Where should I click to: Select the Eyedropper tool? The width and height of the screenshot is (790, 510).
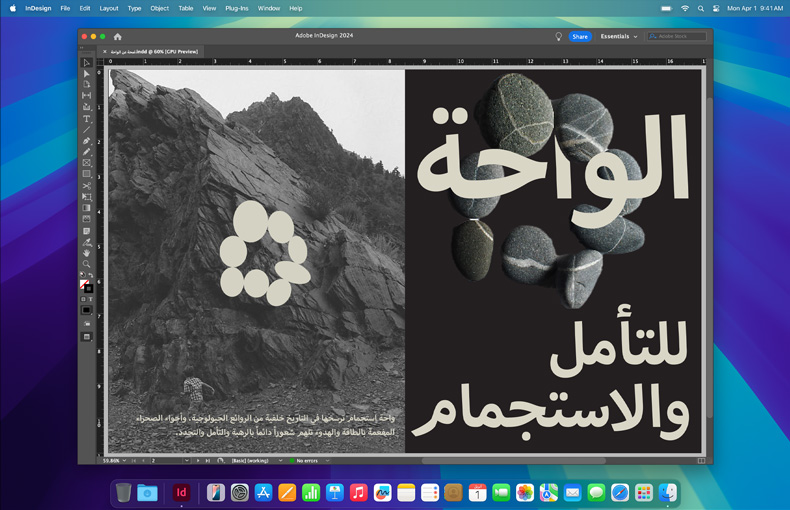point(87,242)
